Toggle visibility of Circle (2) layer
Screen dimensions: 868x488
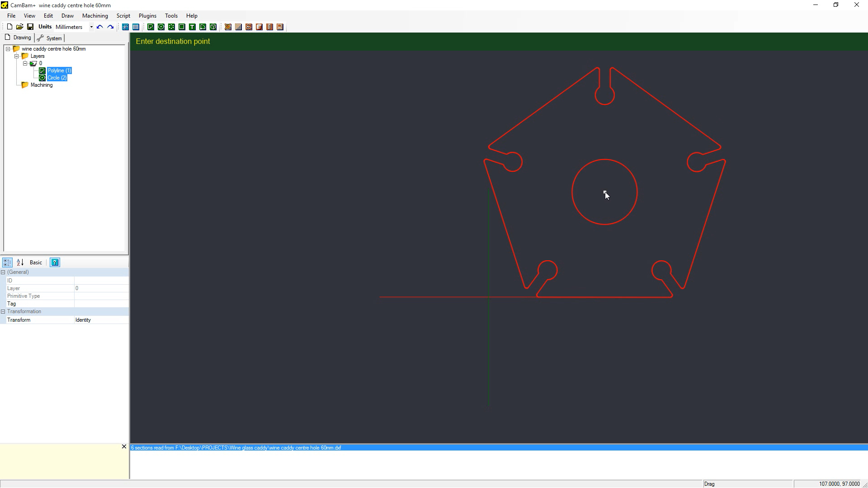click(x=42, y=77)
